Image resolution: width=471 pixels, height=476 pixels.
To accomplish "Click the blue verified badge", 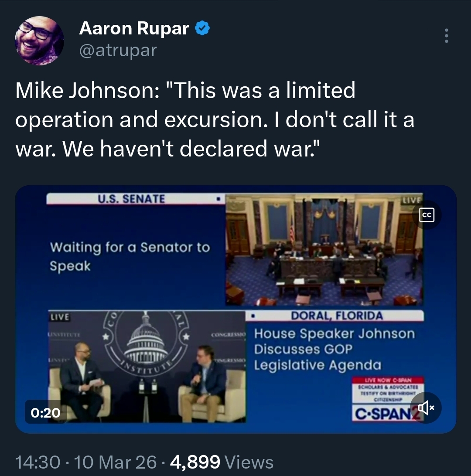I will coord(202,28).
